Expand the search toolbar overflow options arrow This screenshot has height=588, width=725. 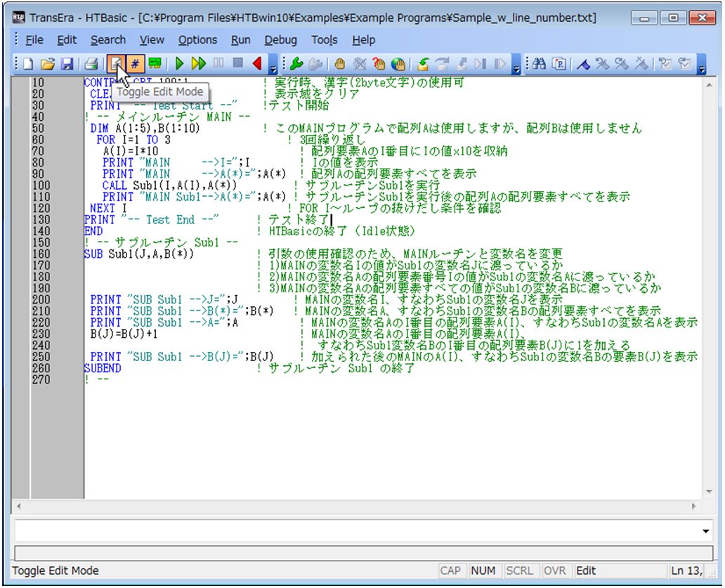(x=701, y=65)
